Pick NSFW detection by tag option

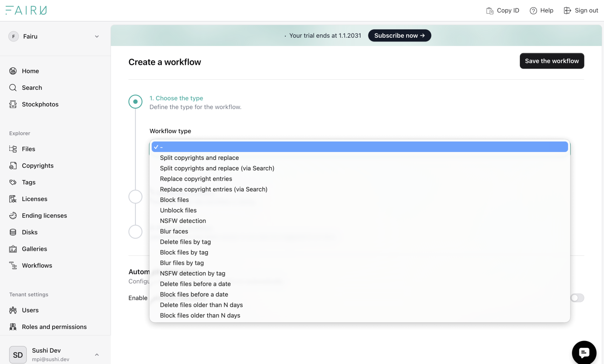(193, 273)
